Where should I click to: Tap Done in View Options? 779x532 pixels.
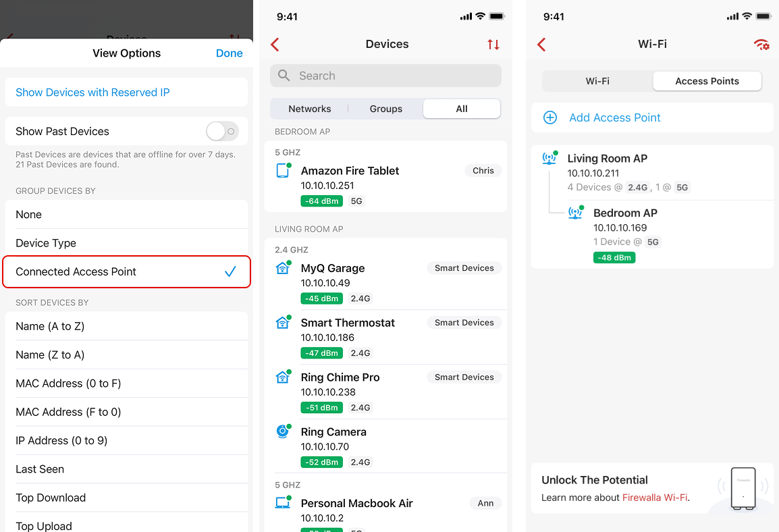[229, 53]
